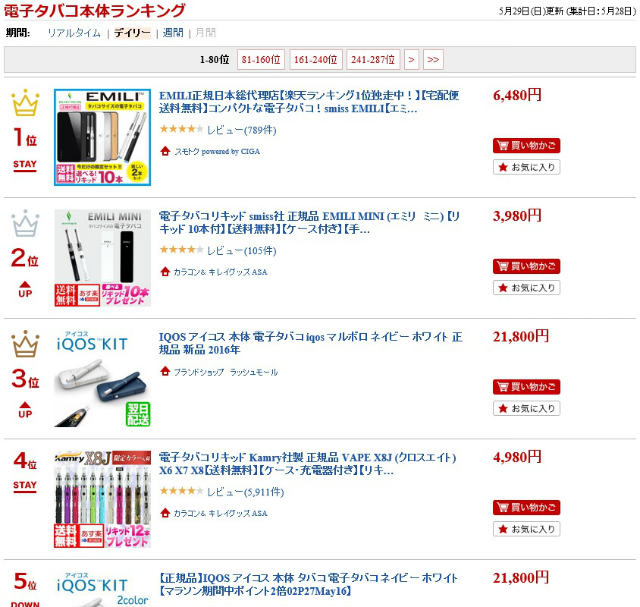Switch ranking period to 週間
The height and width of the screenshot is (607, 640).
pos(173,33)
